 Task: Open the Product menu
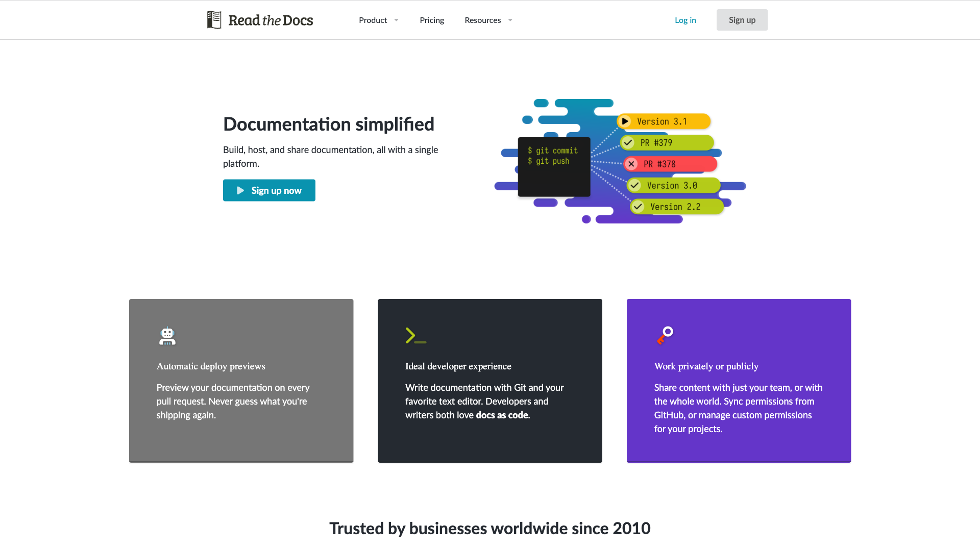click(x=373, y=20)
